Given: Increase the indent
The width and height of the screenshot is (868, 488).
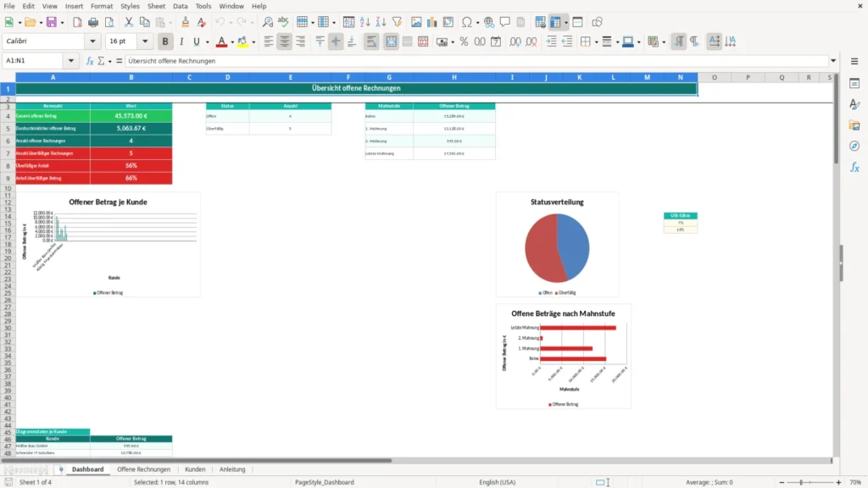Looking at the screenshot, I should 551,42.
